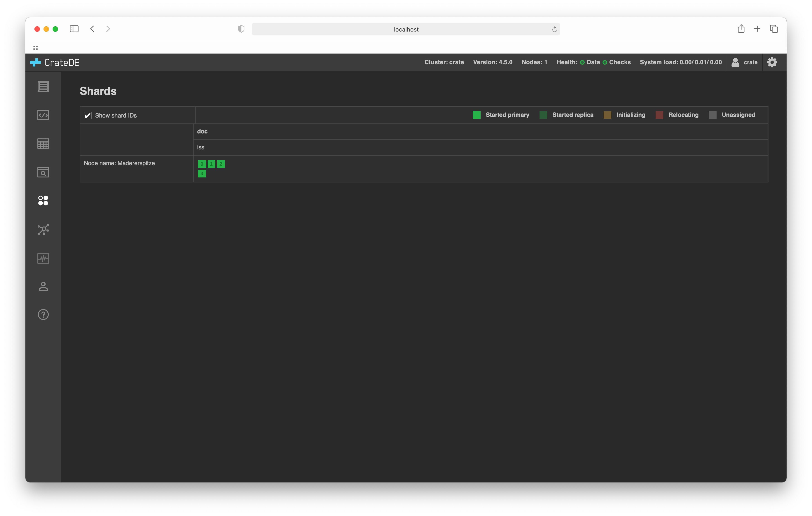This screenshot has width=812, height=516.
Task: Open settings with the gear icon
Action: pos(772,62)
